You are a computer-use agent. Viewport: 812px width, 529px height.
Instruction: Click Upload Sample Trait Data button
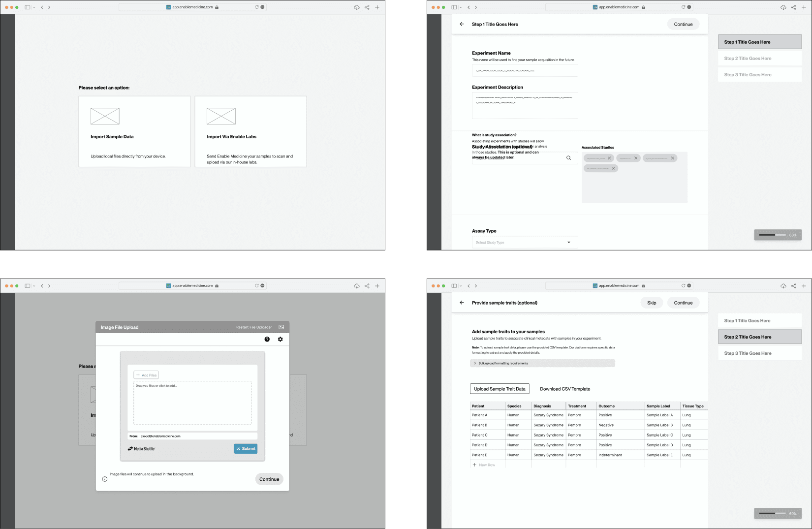pos(500,389)
